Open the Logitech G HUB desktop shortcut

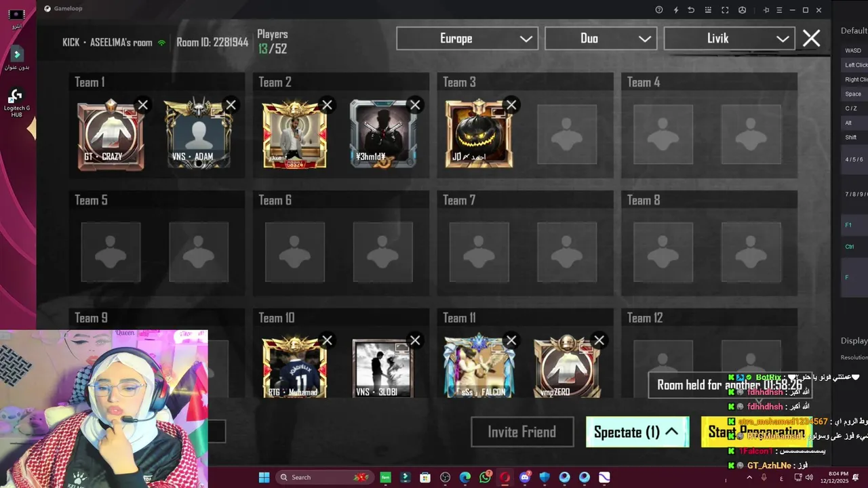coord(16,102)
